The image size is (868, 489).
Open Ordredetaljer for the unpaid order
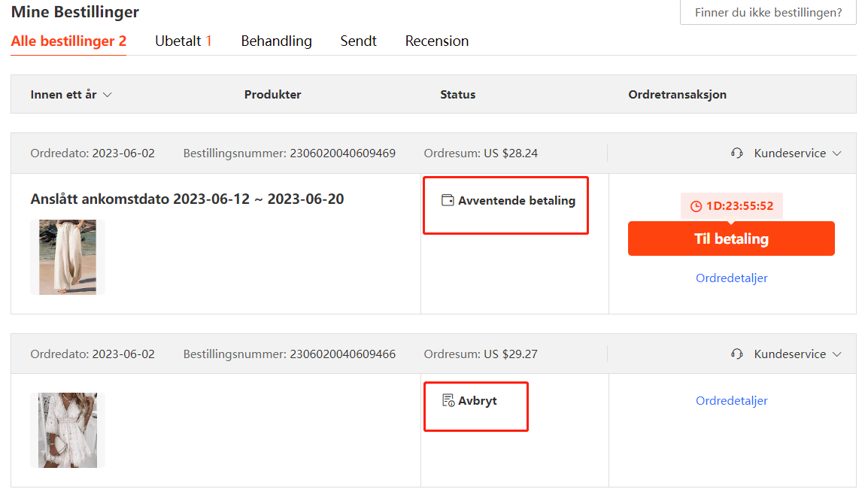731,278
